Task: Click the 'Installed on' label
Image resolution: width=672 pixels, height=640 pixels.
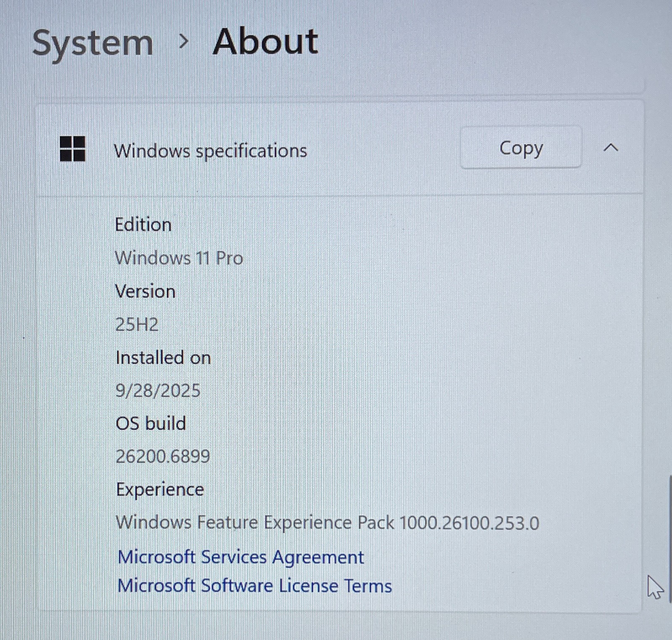Action: [163, 358]
